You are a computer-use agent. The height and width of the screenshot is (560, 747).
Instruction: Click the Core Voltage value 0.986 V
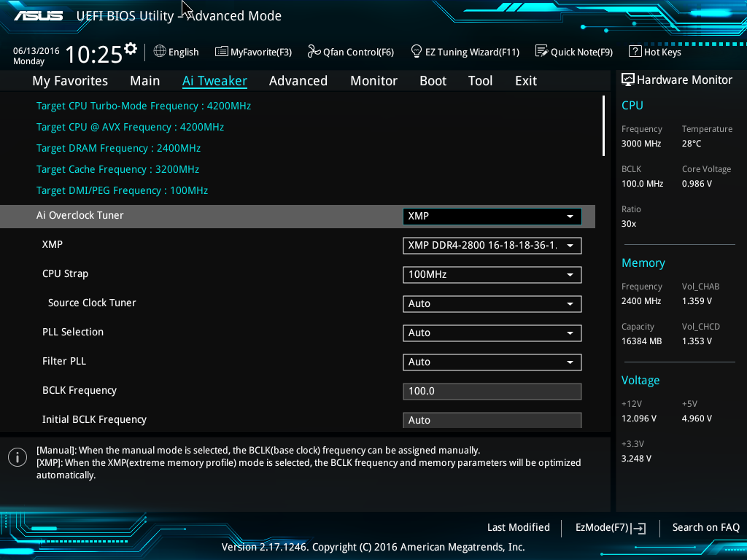click(x=697, y=183)
